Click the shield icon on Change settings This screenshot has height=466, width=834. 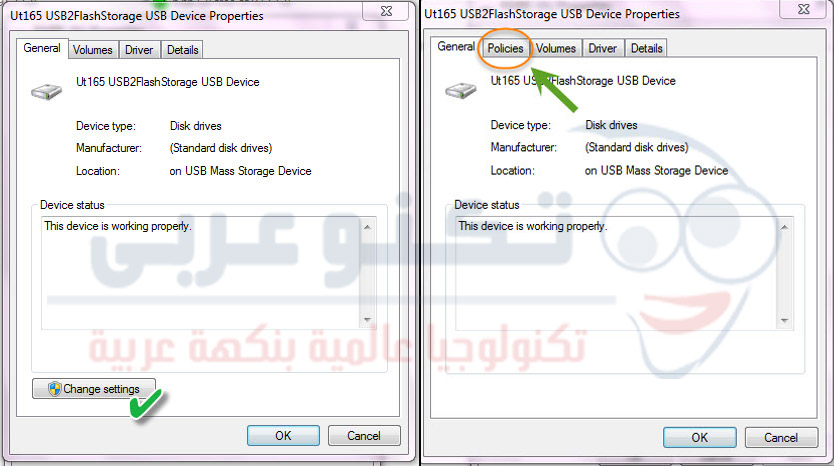[54, 389]
